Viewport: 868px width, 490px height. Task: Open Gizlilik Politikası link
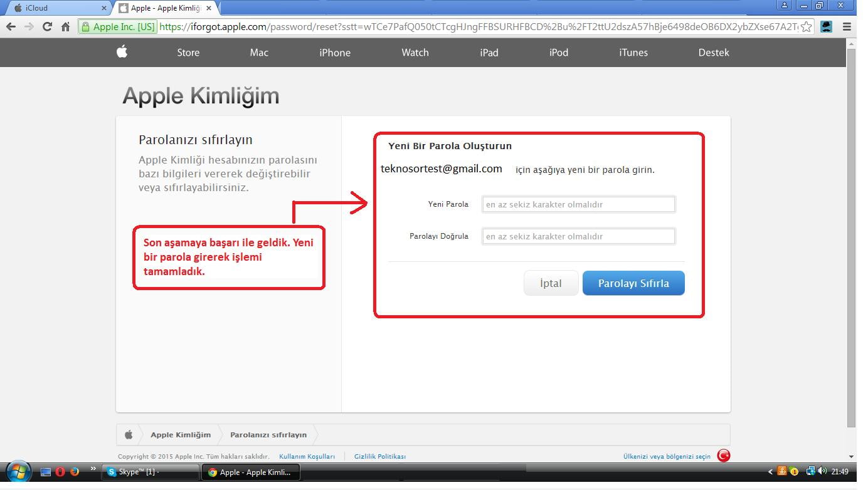click(379, 456)
